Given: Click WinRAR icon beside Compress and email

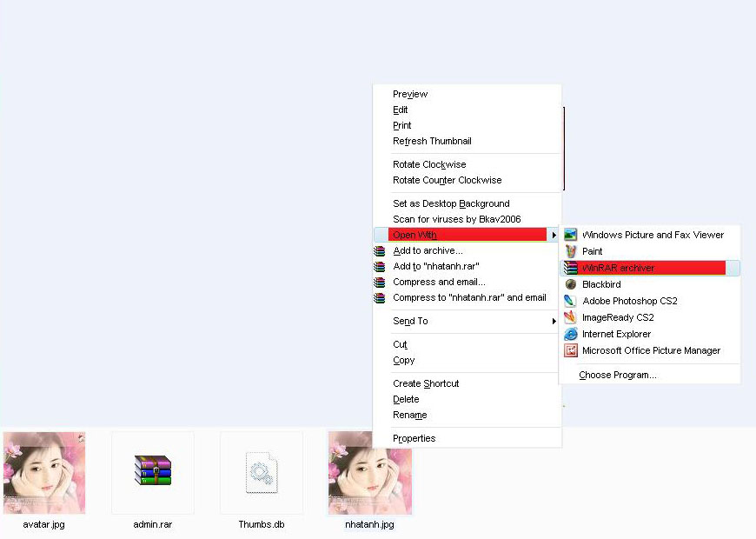Looking at the screenshot, I should point(380,282).
